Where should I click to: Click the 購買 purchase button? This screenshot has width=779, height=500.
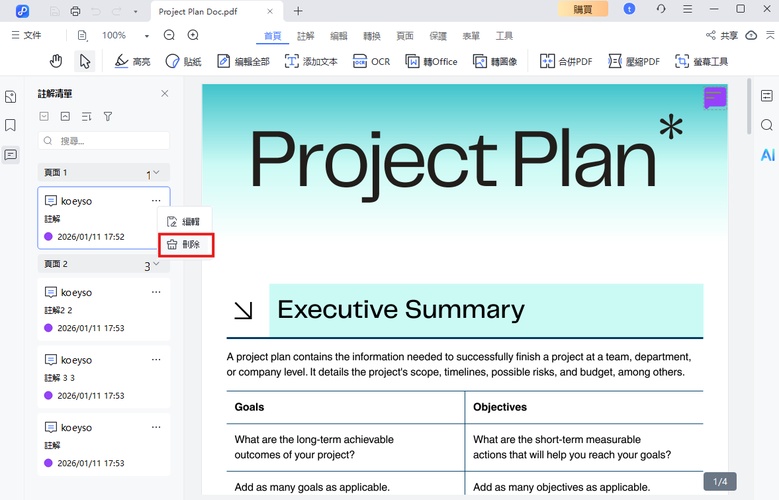[582, 9]
